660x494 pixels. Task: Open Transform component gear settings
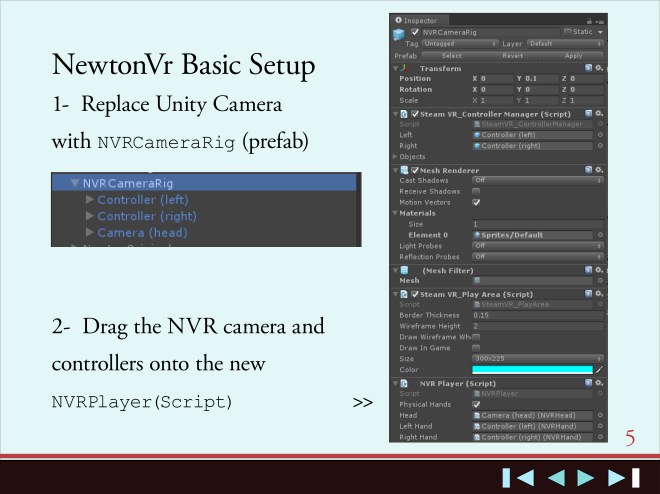click(600, 67)
